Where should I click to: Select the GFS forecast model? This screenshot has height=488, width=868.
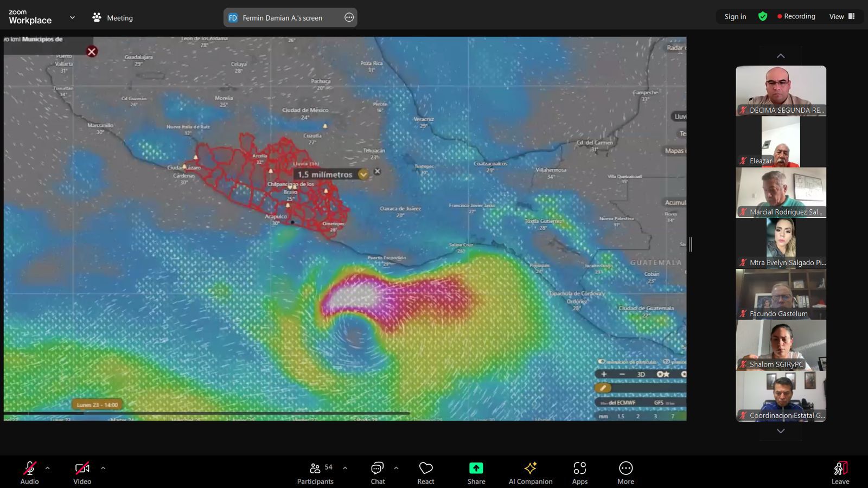coord(659,403)
